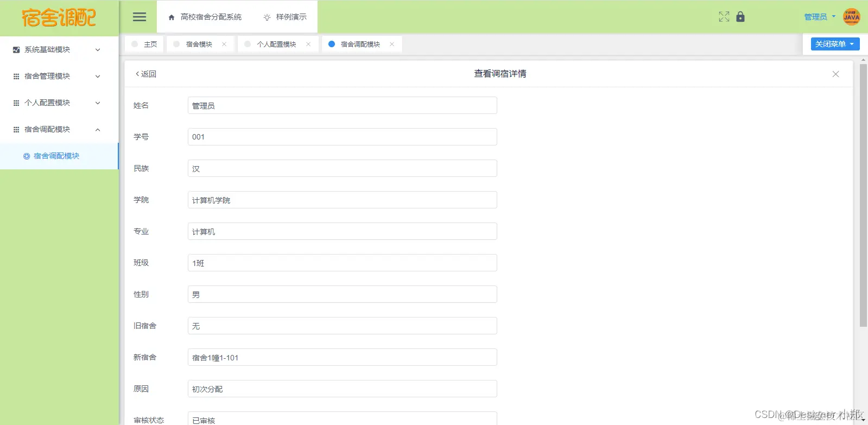The width and height of the screenshot is (868, 425).
Task: Go back with the 返回 link
Action: [146, 74]
